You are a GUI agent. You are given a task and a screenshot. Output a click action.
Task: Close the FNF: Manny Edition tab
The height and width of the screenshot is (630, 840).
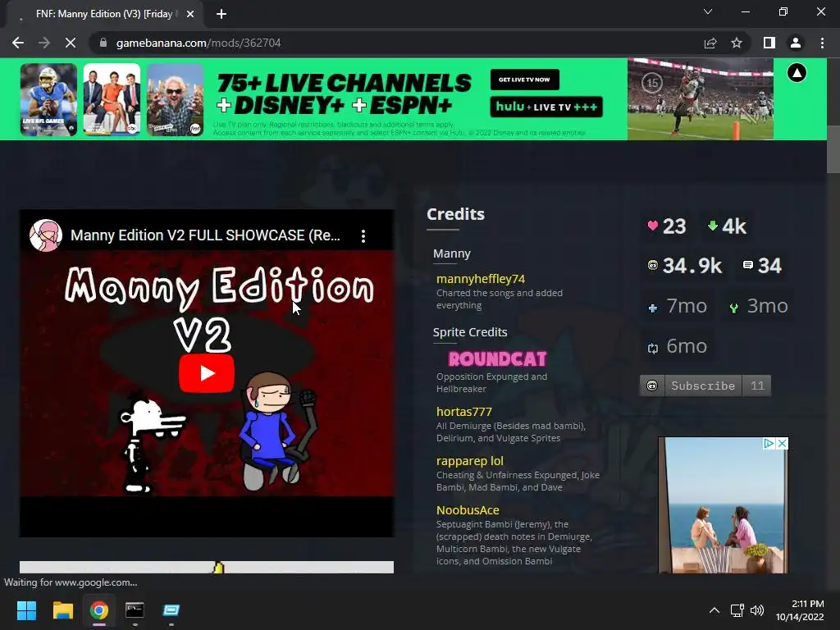(x=190, y=14)
